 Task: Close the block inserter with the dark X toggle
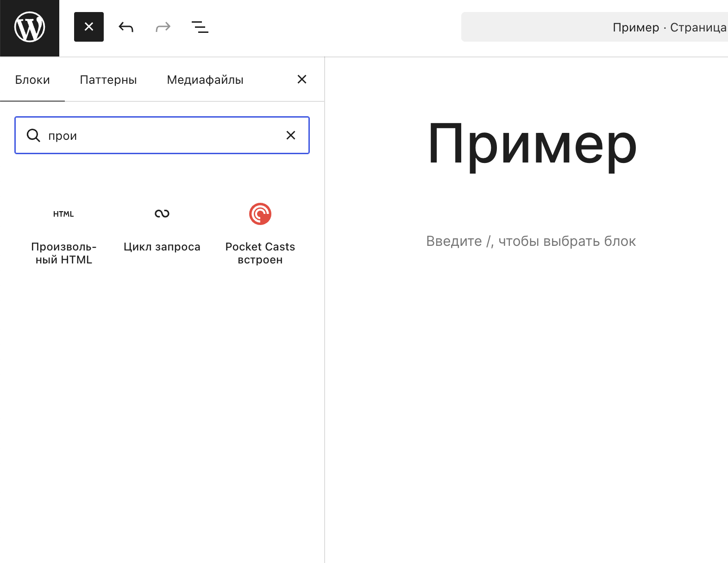point(89,27)
